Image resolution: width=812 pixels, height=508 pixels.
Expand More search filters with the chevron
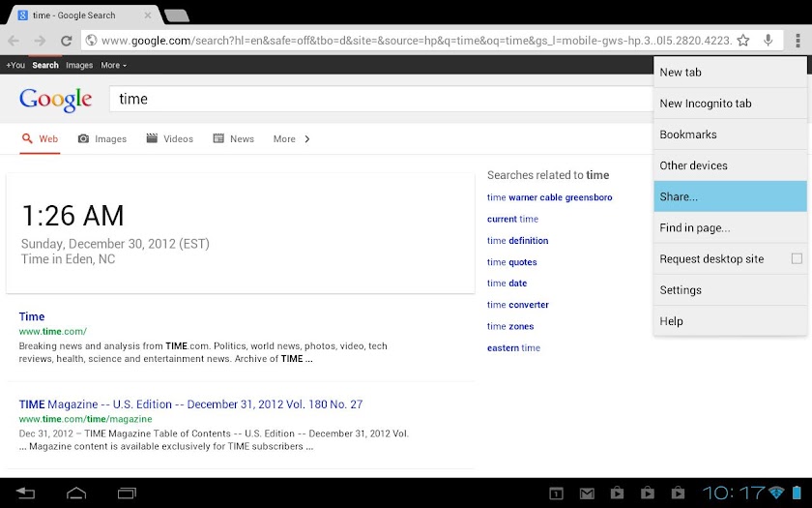click(307, 139)
